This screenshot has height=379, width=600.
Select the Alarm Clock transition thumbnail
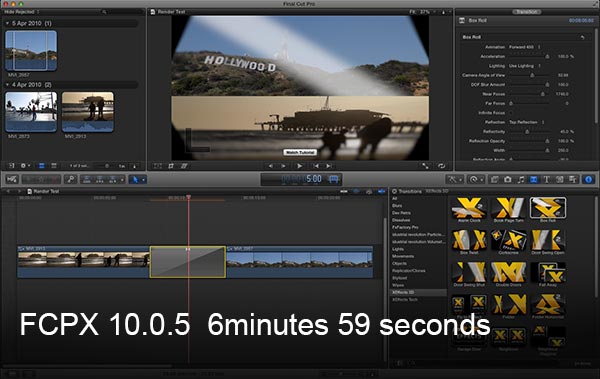click(469, 208)
